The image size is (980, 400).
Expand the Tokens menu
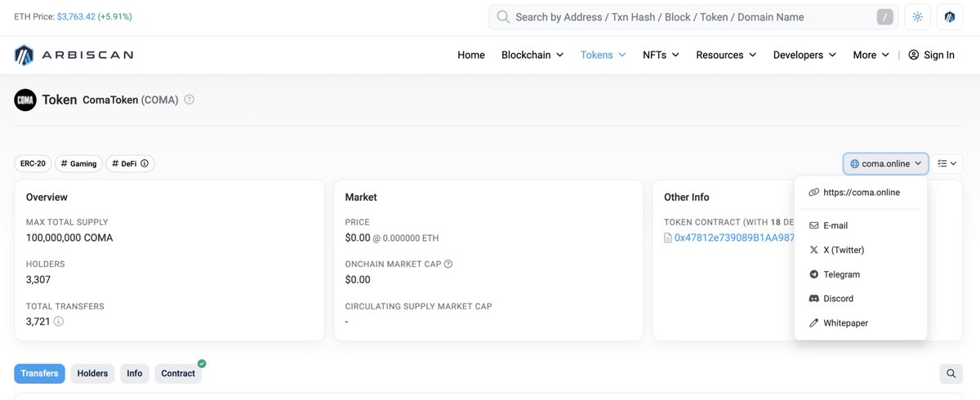tap(604, 55)
